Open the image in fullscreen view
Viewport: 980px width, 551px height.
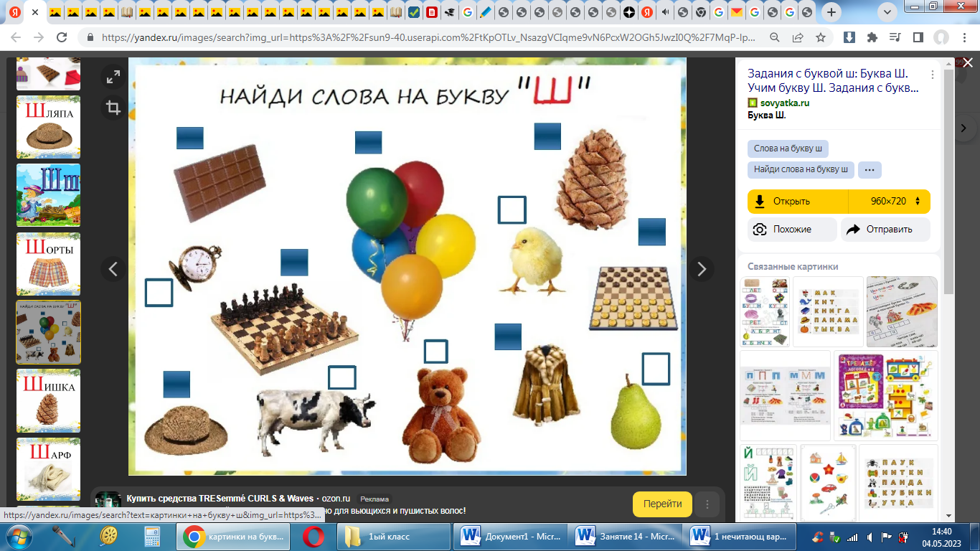[x=113, y=77]
